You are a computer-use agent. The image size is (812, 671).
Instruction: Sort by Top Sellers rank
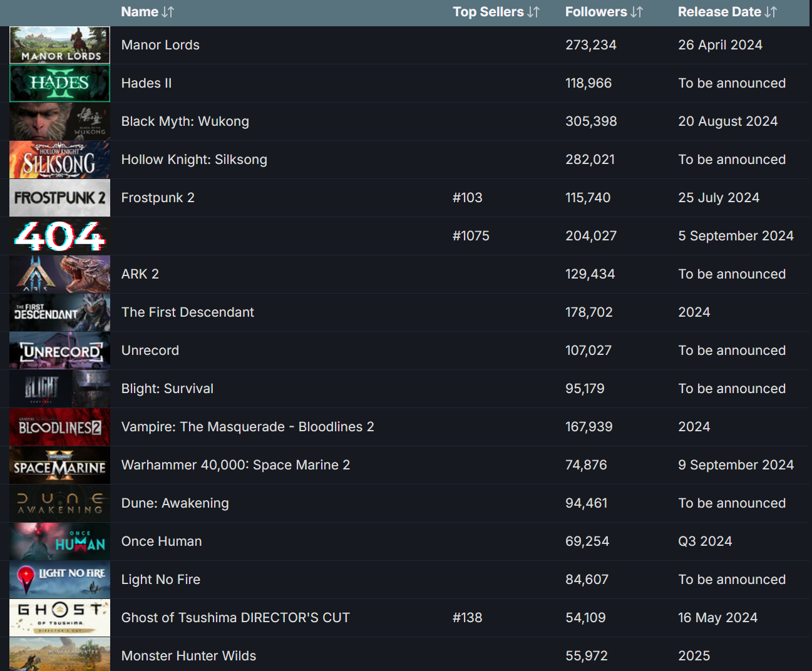click(533, 12)
